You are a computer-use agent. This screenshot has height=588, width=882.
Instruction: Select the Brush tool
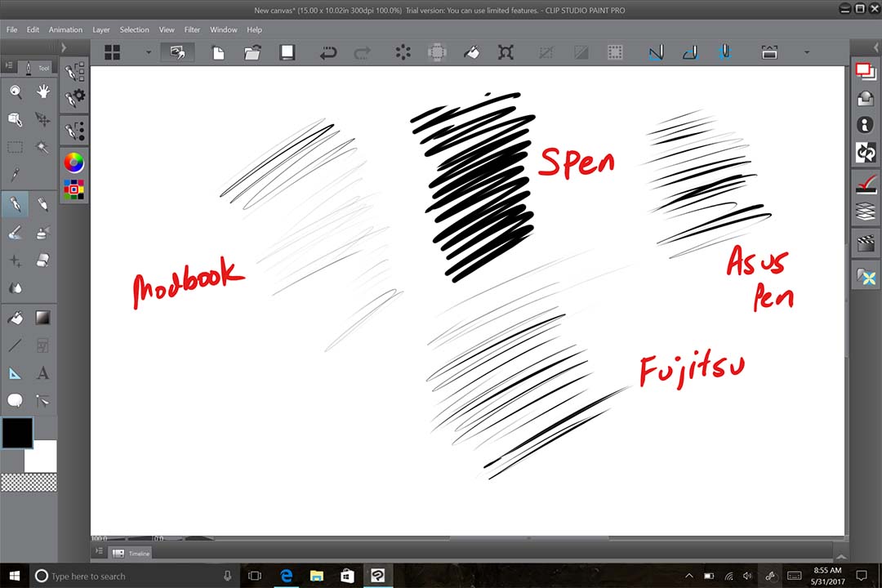[16, 232]
